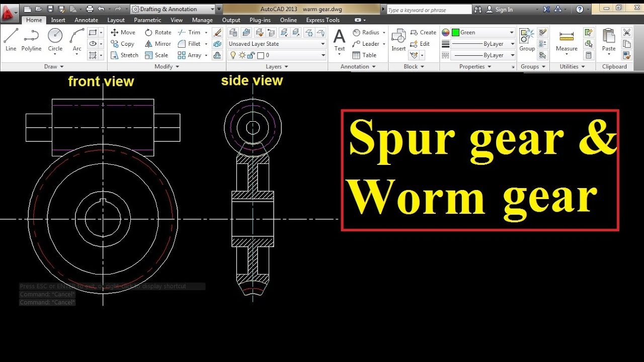This screenshot has width=644, height=362.
Task: Choose the Stretch tool
Action: (x=124, y=55)
